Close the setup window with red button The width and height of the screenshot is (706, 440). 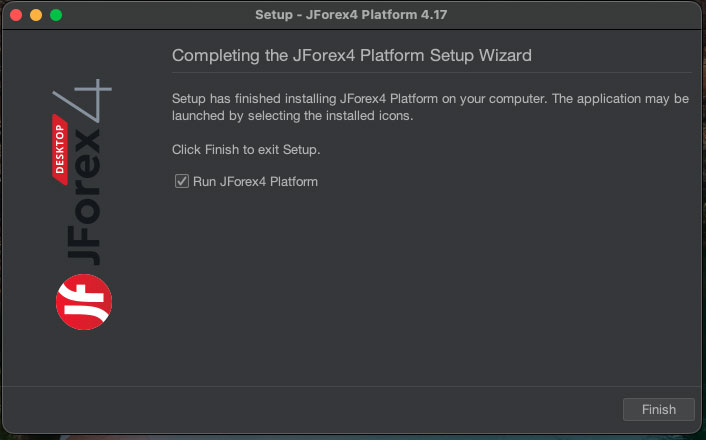click(x=16, y=15)
